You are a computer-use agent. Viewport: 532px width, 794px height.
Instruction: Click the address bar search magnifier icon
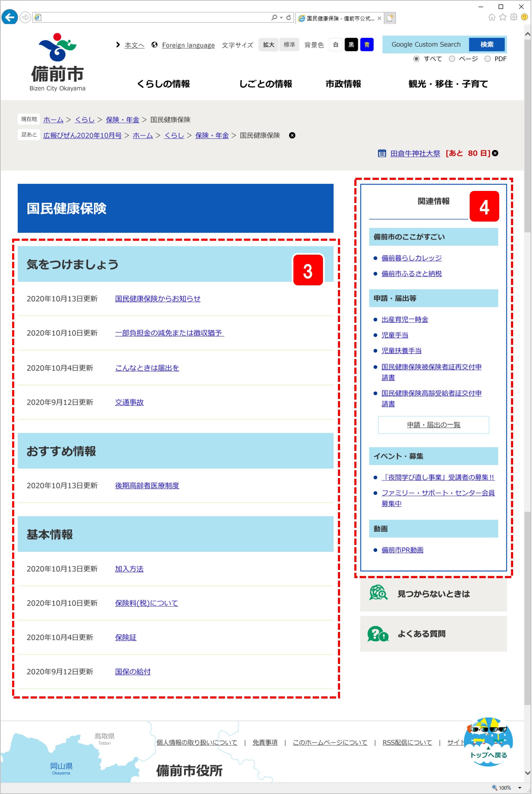click(x=274, y=17)
